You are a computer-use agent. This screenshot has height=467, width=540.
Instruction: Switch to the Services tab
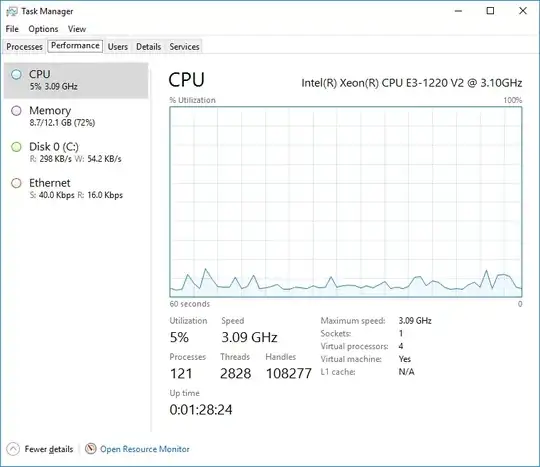point(184,46)
